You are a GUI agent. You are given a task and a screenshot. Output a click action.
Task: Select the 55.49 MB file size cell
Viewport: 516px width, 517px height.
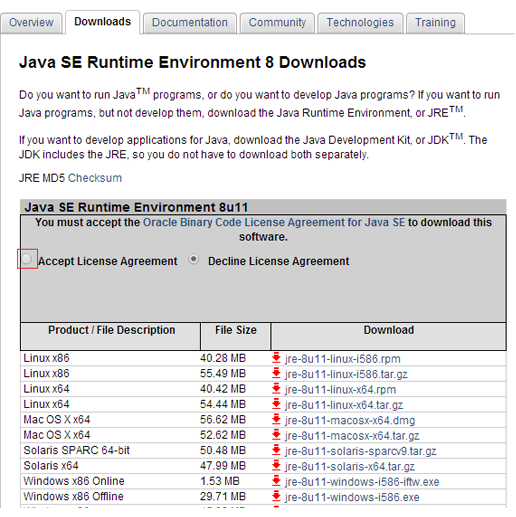click(x=223, y=374)
